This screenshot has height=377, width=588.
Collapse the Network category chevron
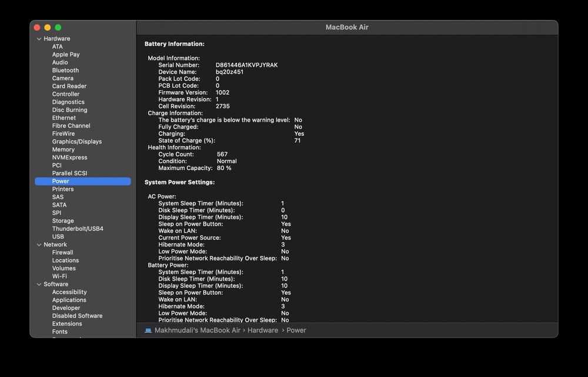click(39, 245)
